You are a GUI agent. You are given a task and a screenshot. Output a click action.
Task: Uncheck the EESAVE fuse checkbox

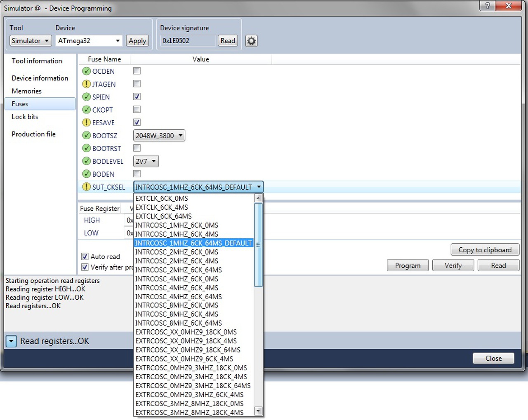(137, 122)
